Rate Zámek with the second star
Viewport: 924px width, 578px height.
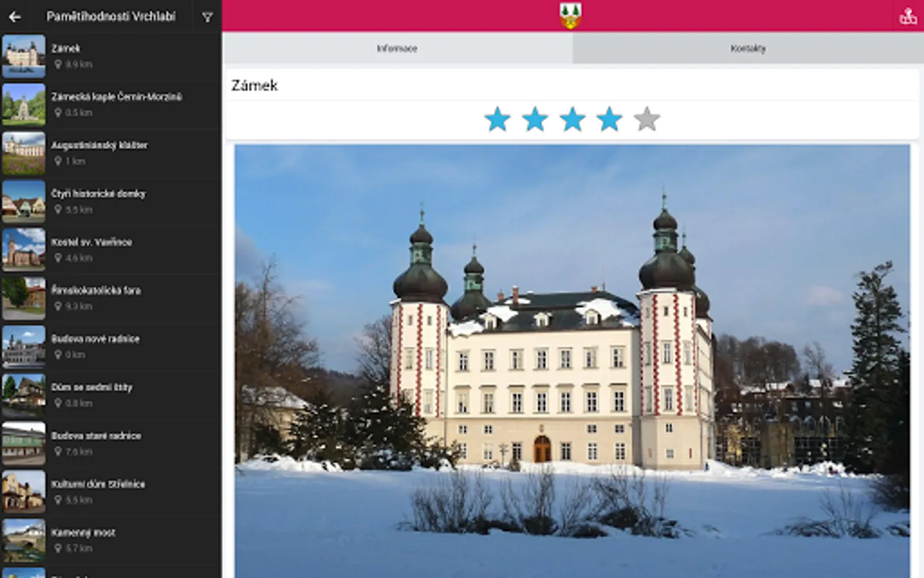(x=535, y=119)
